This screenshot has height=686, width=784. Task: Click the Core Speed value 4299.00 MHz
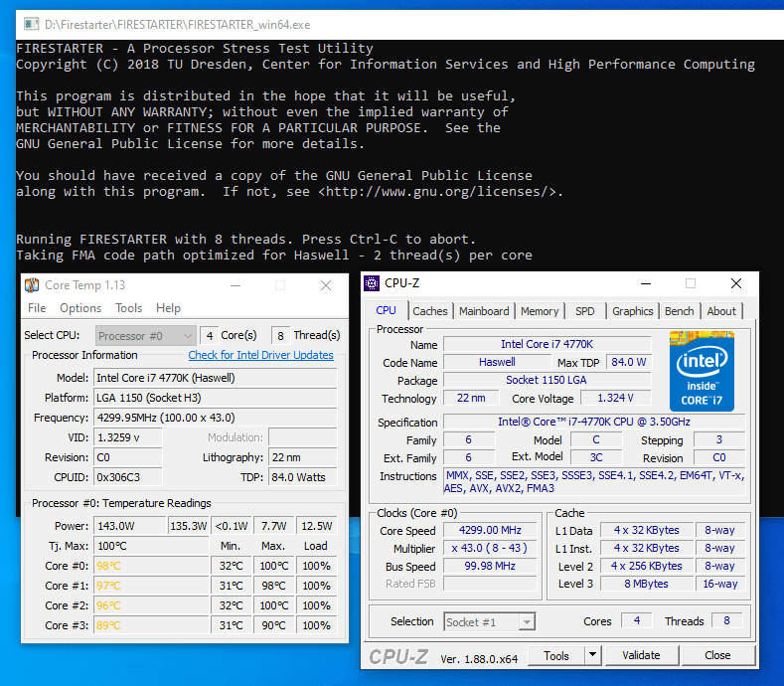pos(490,530)
